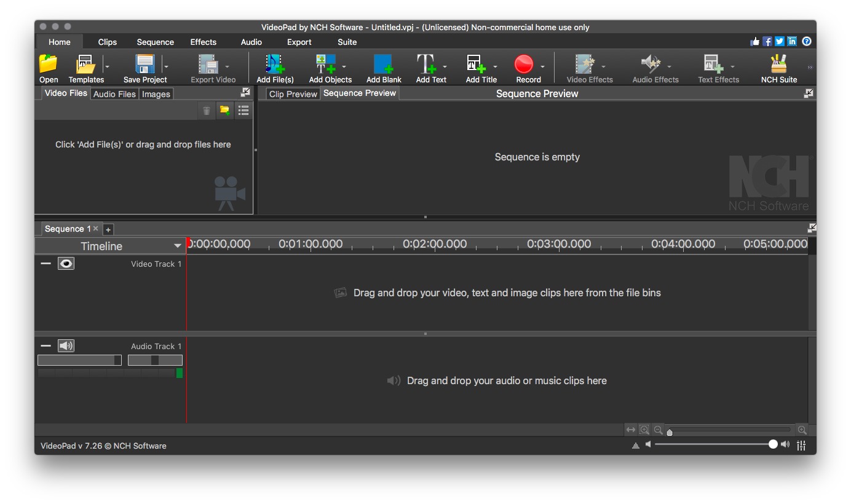Open the Sequence ribbon tab
The width and height of the screenshot is (851, 504).
pos(156,42)
